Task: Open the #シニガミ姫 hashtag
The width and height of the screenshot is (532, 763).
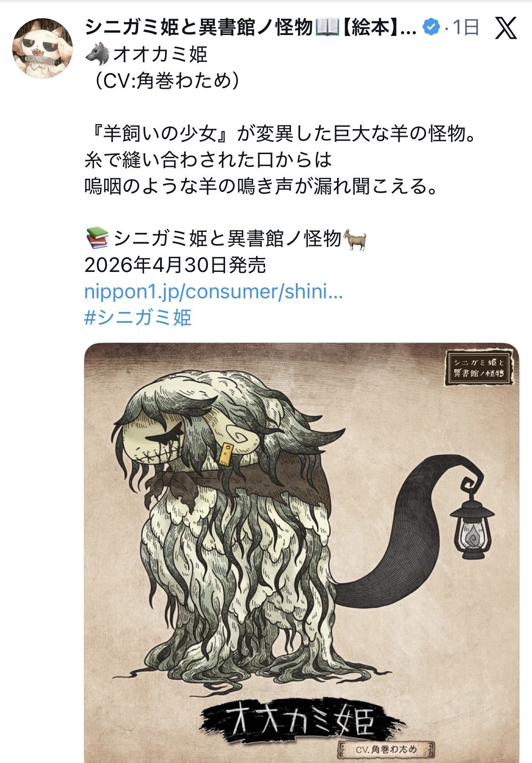Action: click(x=138, y=317)
